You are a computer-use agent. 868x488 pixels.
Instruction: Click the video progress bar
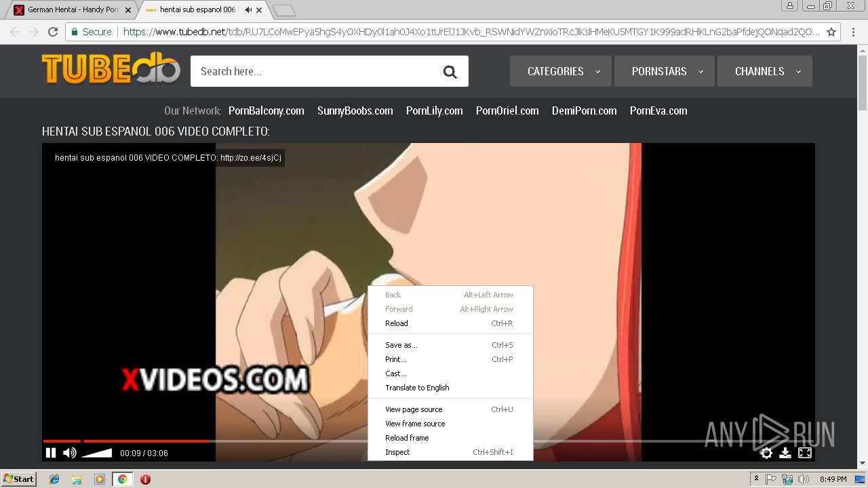click(x=429, y=441)
